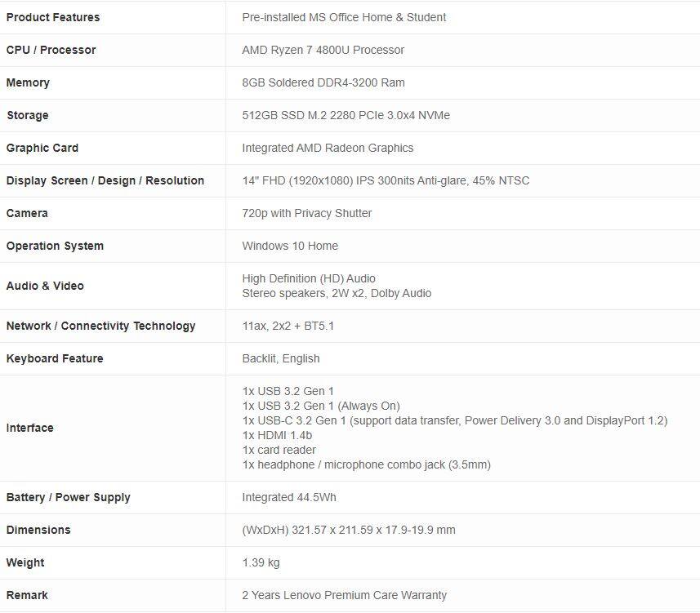This screenshot has height=613, width=700.
Task: Click the headphone / microphone combo jack line
Action: coord(366,464)
